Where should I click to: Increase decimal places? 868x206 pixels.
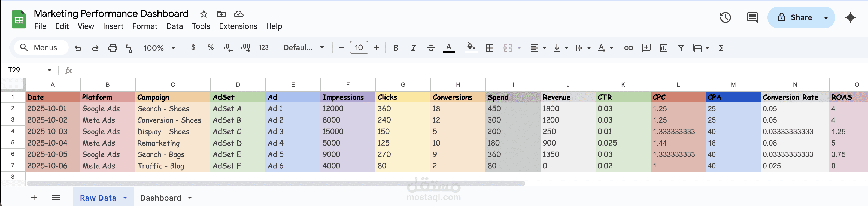click(246, 48)
